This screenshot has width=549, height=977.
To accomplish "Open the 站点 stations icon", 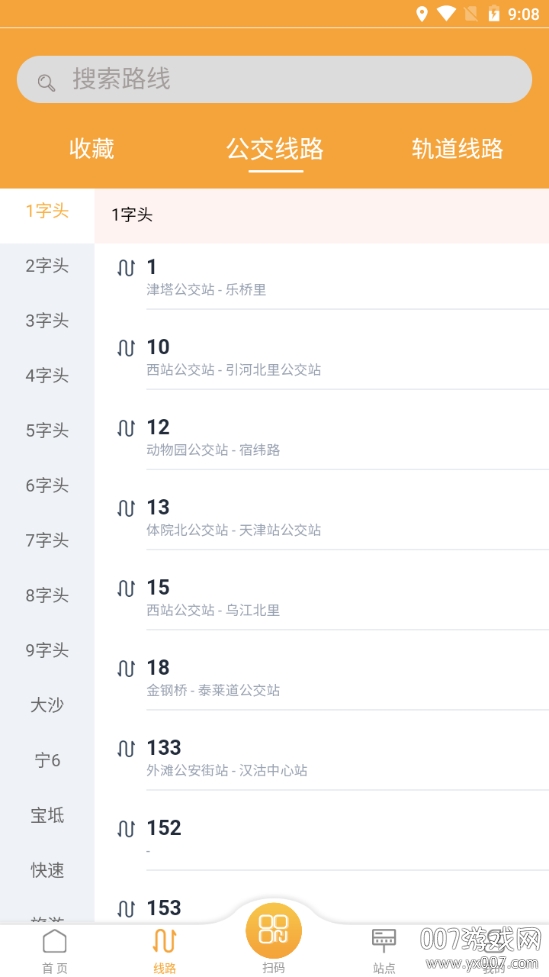I will 384,940.
